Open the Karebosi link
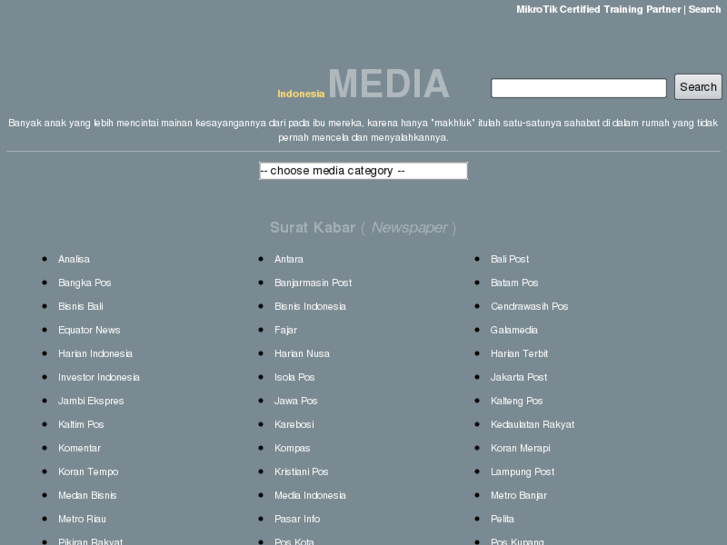Viewport: 727px width, 545px height. pos(294,425)
